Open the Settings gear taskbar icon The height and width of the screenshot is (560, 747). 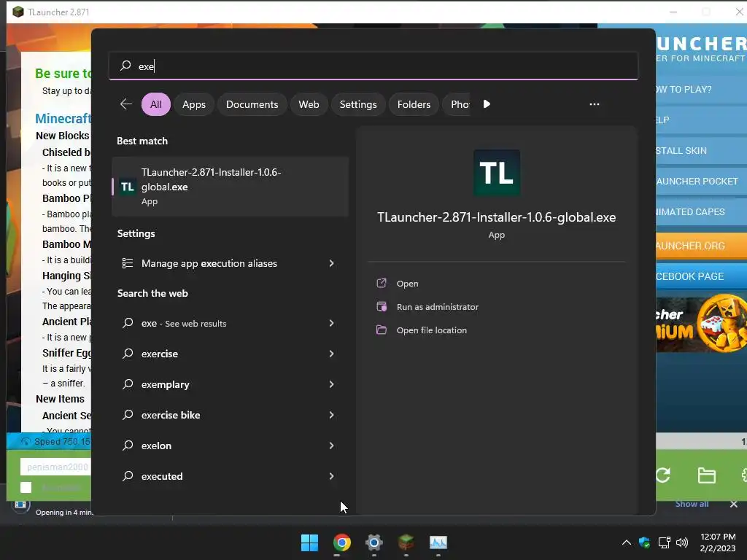pos(374,542)
